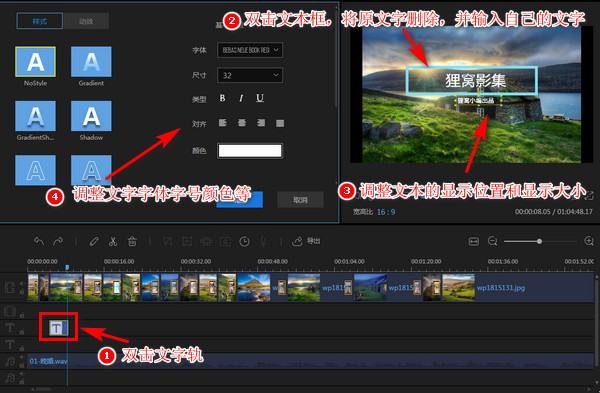The image size is (600, 393).
Task: Select the second text track T icon
Action: pyautogui.click(x=10, y=344)
